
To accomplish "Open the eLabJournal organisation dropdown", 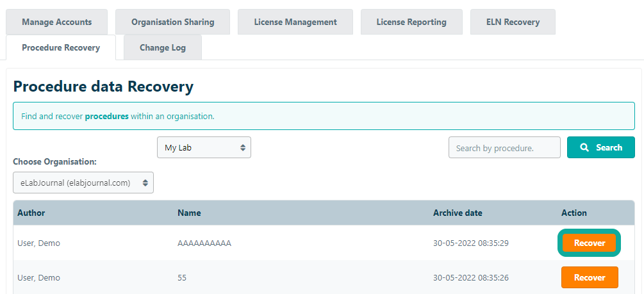I will click(83, 183).
